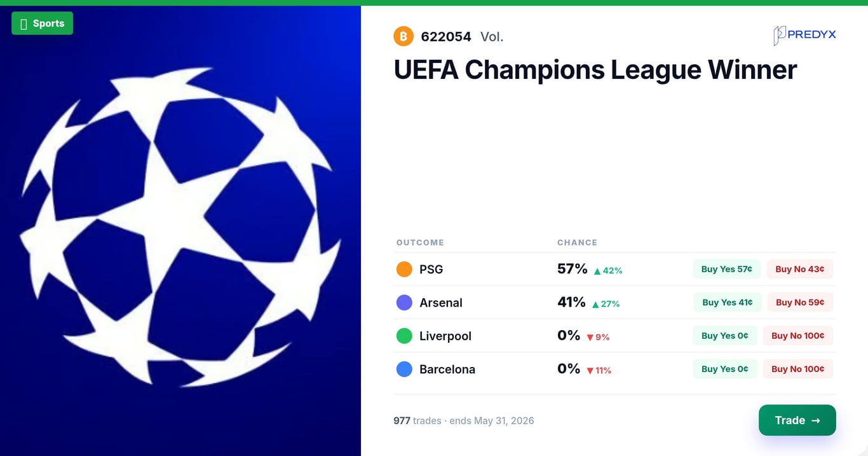This screenshot has width=868, height=456.
Task: Click the Bitcoin volume icon
Action: 403,36
